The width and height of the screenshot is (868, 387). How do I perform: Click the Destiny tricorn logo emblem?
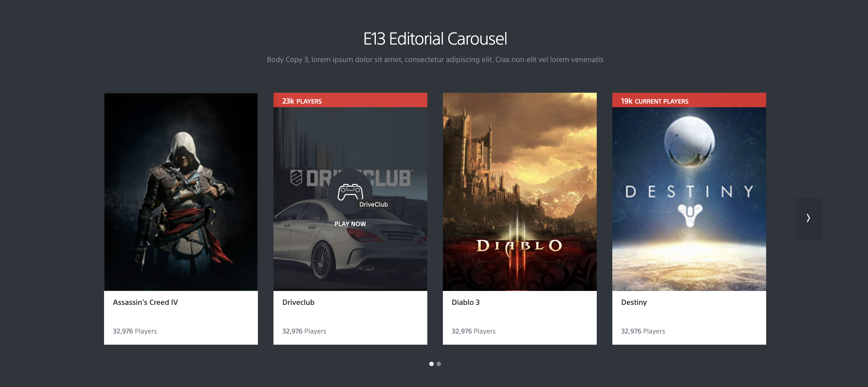(x=689, y=215)
